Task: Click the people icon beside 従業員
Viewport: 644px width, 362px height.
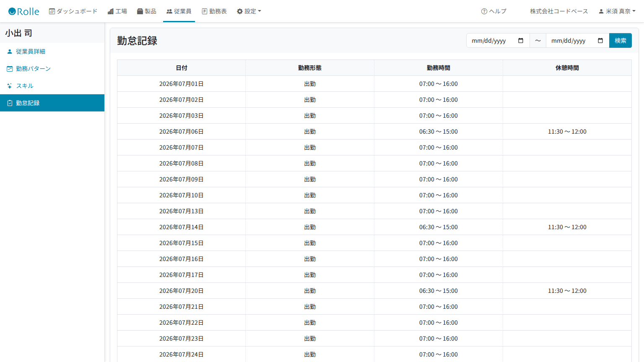Action: pos(169,11)
